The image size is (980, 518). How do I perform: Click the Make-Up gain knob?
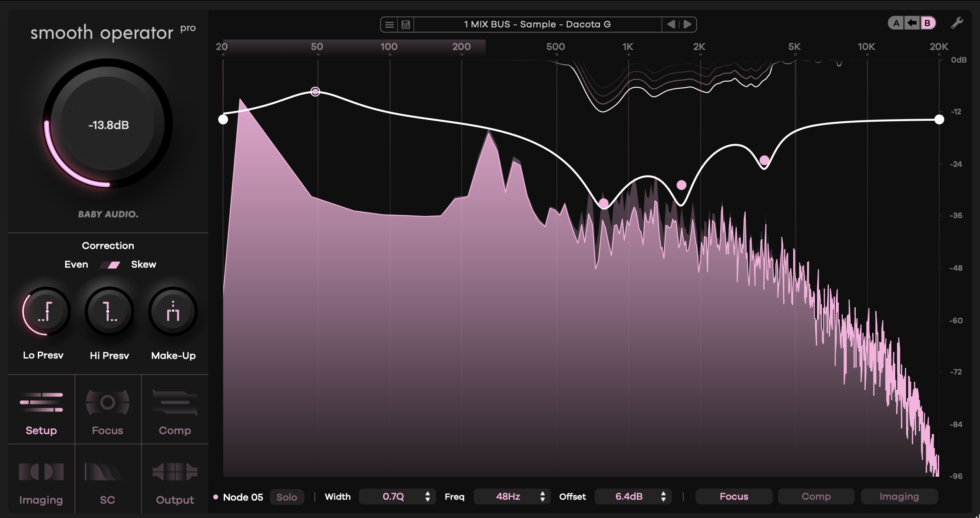tap(173, 311)
